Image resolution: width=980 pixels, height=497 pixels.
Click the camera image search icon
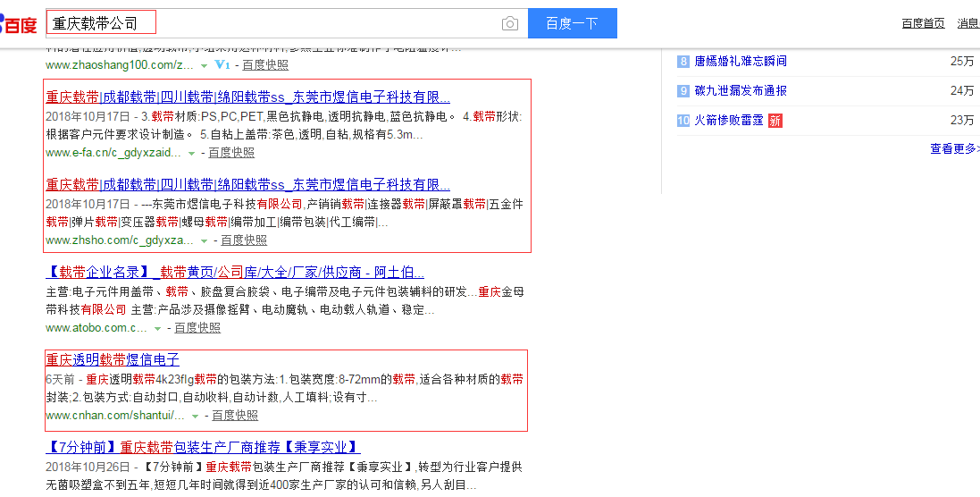[509, 23]
